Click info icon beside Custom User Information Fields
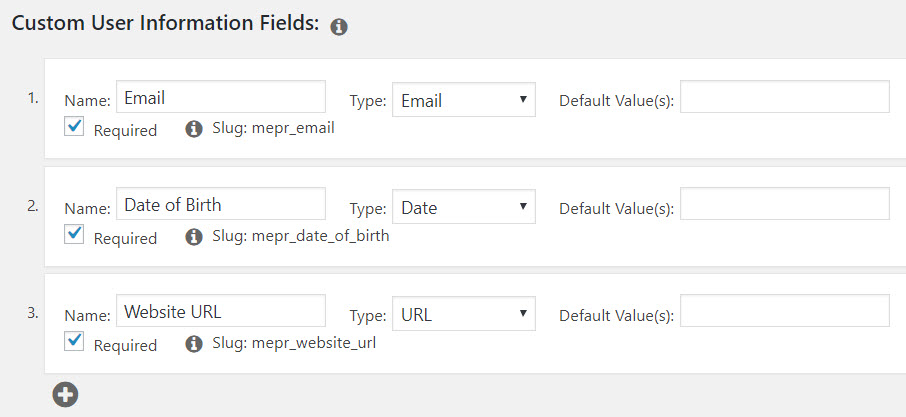Screen dimensions: 906x417 point(339,27)
